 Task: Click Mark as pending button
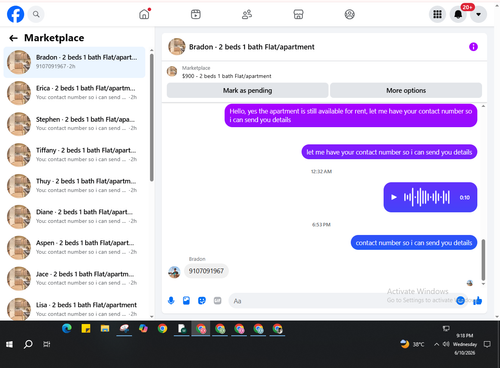[x=247, y=90]
